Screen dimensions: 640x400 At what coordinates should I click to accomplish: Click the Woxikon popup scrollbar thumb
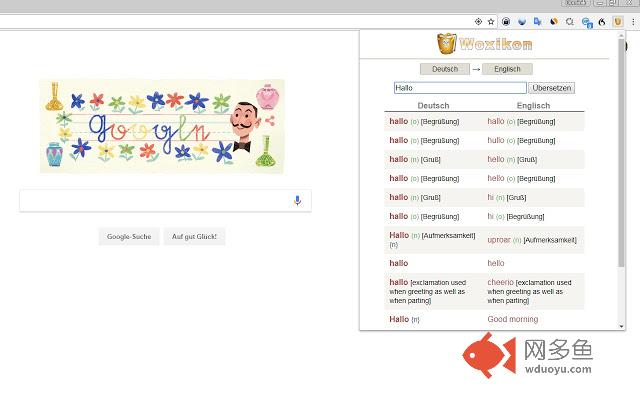click(x=621, y=153)
